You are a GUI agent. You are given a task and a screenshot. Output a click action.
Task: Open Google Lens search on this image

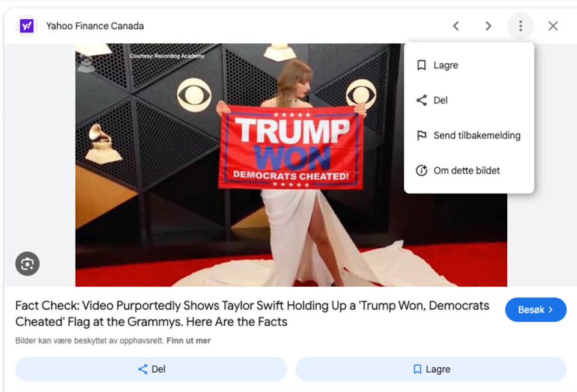(27, 263)
